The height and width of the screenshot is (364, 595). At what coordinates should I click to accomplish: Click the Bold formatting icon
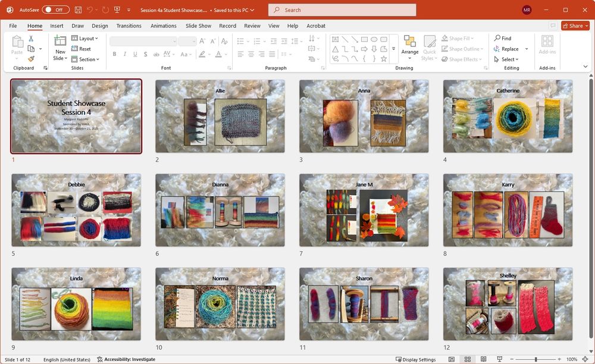pos(114,54)
